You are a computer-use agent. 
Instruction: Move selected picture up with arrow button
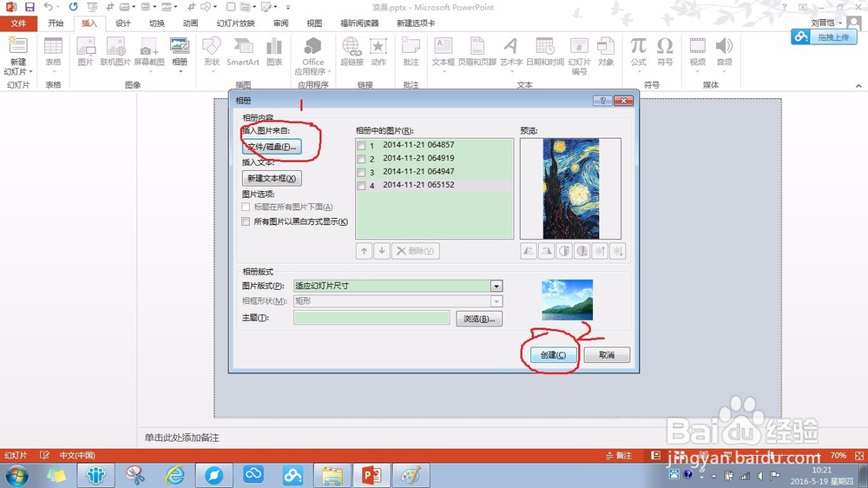click(x=364, y=251)
